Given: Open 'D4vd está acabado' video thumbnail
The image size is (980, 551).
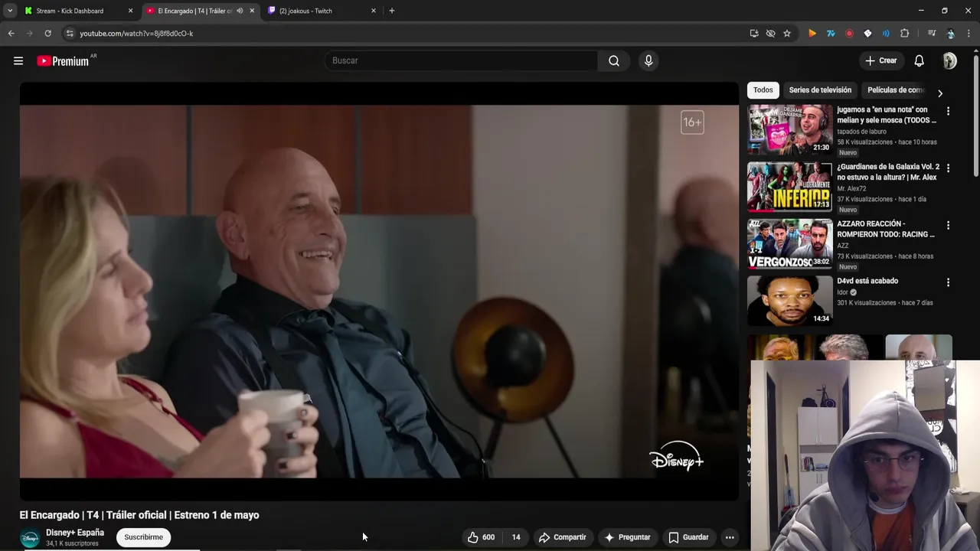Looking at the screenshot, I should pos(789,301).
